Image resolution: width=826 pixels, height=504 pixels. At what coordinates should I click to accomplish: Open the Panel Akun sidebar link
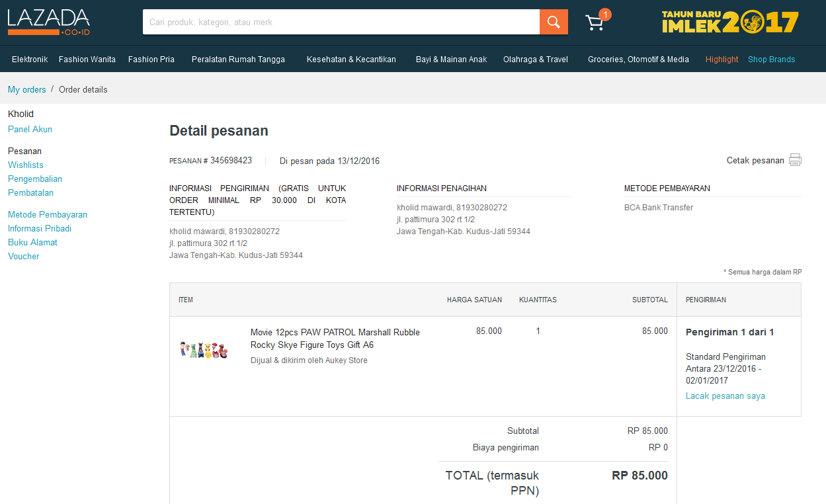tap(30, 129)
